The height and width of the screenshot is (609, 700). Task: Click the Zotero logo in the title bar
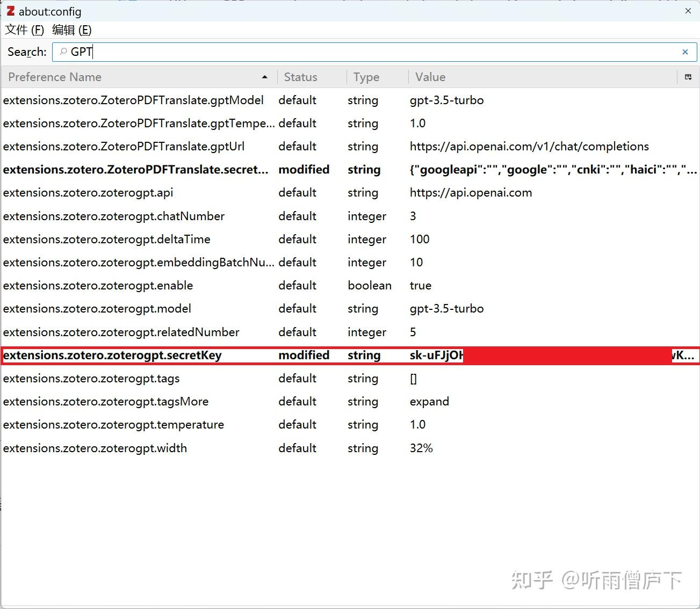tap(11, 11)
